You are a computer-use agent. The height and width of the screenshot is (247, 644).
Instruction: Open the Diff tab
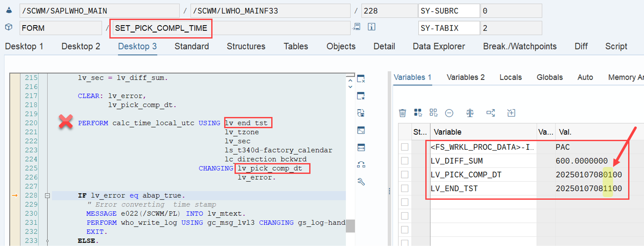coord(581,46)
